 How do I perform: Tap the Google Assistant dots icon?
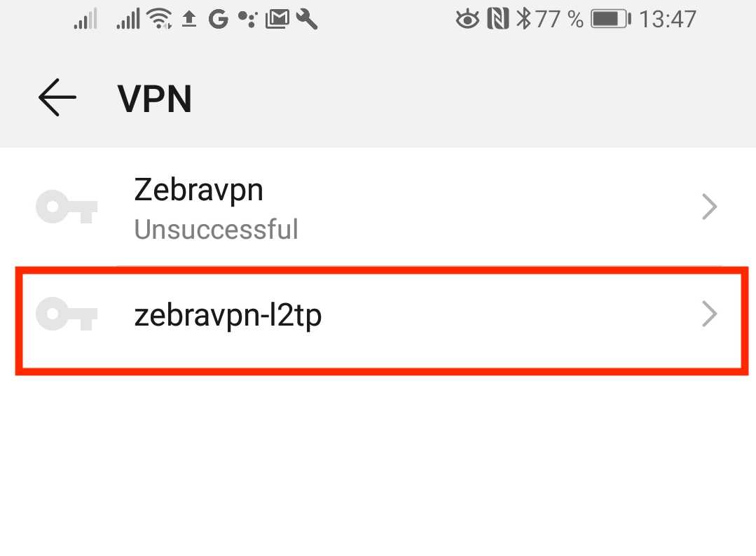tap(247, 20)
